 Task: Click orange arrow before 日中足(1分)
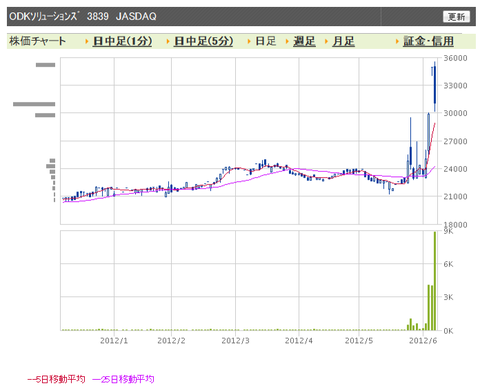[x=87, y=42]
